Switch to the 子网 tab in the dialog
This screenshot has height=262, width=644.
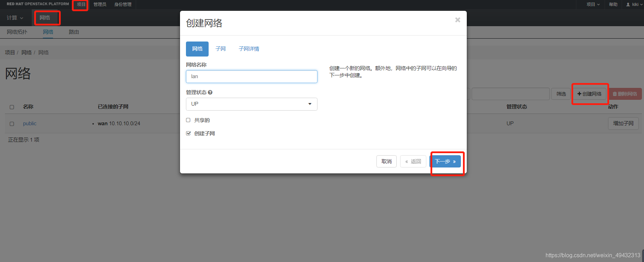(220, 49)
